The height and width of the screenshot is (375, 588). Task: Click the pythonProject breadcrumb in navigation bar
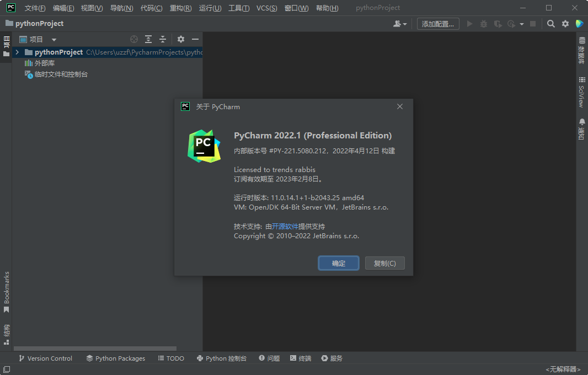pyautogui.click(x=35, y=24)
